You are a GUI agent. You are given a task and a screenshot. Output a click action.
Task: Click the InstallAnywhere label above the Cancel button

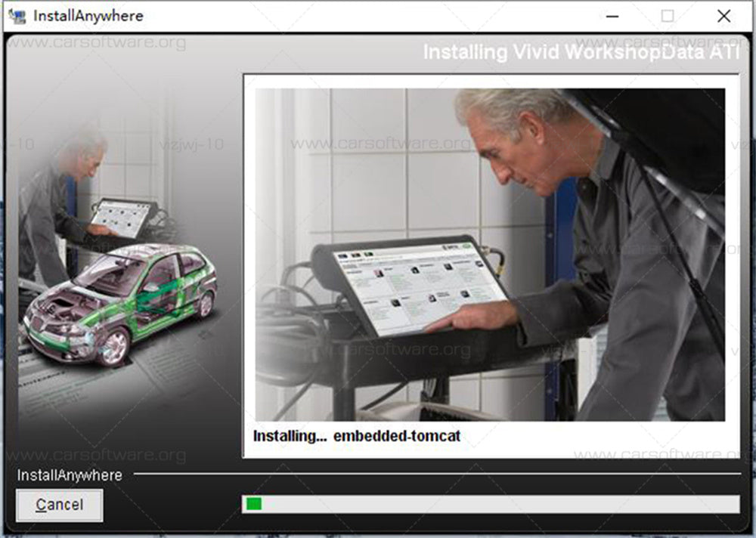(x=70, y=475)
